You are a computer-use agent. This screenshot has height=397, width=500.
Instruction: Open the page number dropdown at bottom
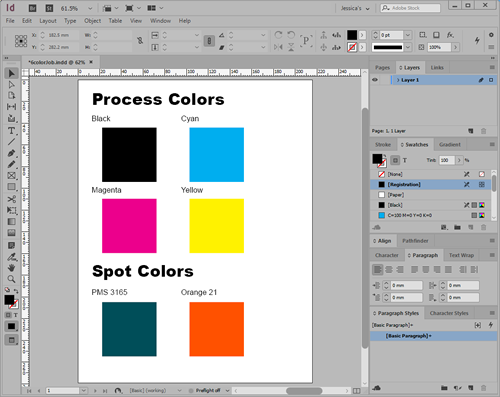[83, 391]
